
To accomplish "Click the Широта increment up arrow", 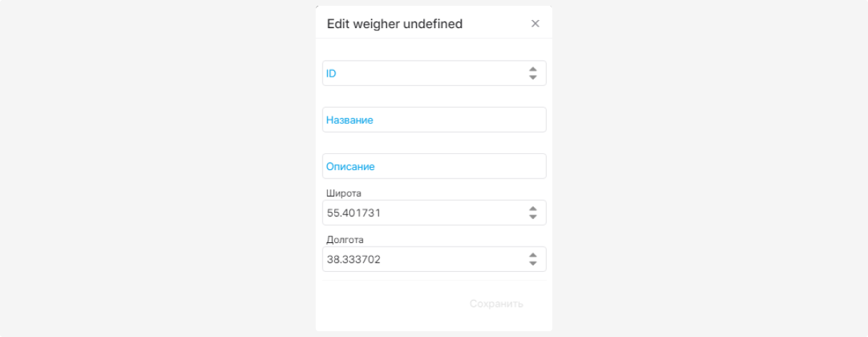I will click(532, 209).
